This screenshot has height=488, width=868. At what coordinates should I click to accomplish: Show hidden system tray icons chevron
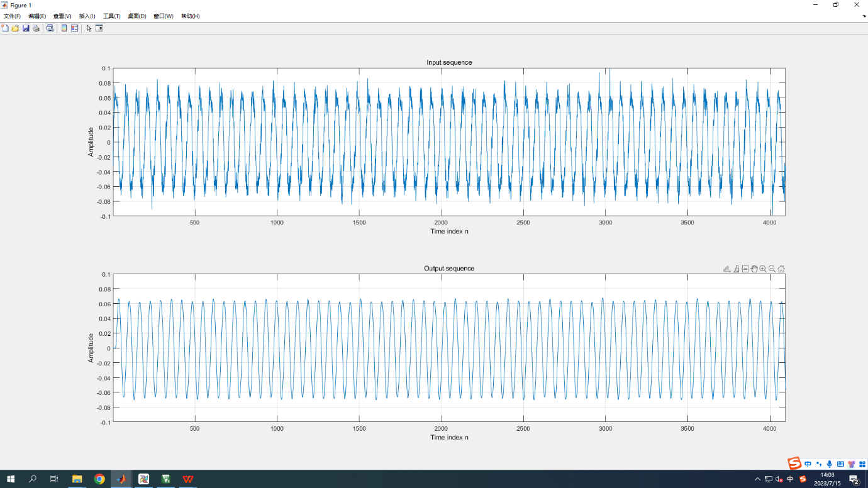click(757, 479)
